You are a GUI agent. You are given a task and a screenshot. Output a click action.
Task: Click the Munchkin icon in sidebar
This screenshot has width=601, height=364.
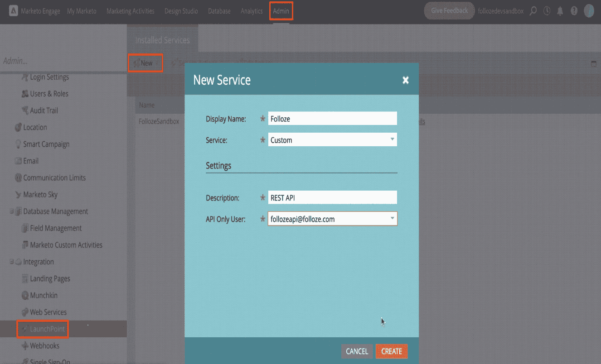pyautogui.click(x=25, y=295)
